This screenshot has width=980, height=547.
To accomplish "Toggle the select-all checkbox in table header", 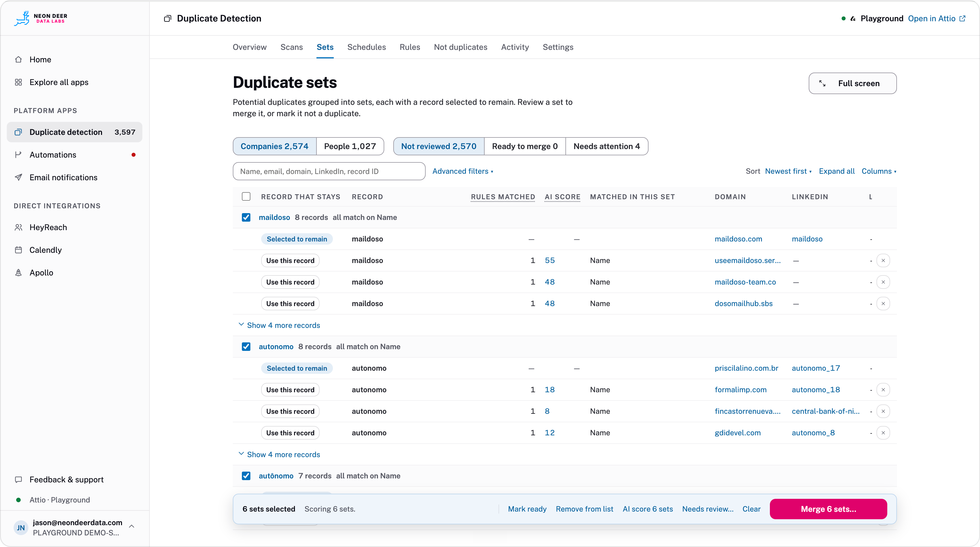I will pos(246,196).
